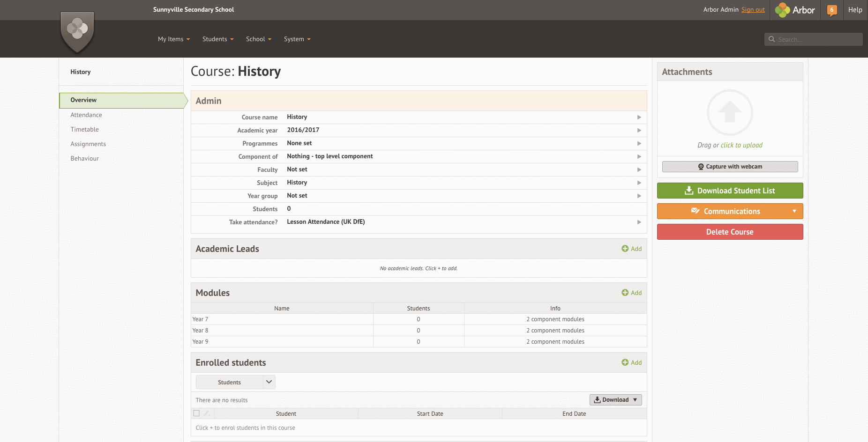Click the plus icon beside Modules Add
Image resolution: width=868 pixels, height=442 pixels.
click(625, 293)
